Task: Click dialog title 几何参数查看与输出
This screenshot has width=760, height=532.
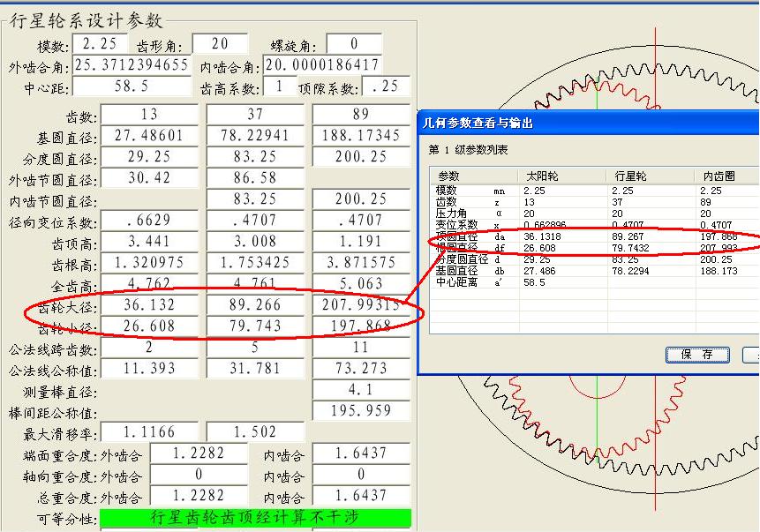Action: [478, 123]
